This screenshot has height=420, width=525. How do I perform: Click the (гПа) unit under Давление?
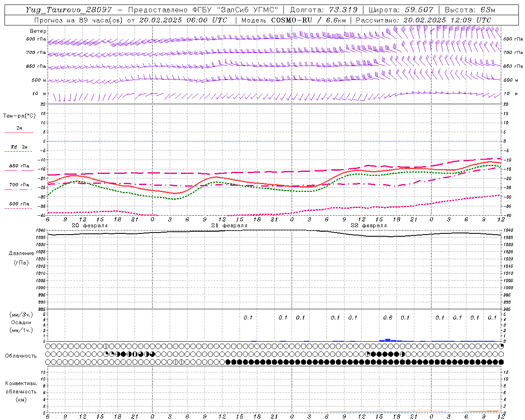click(21, 262)
